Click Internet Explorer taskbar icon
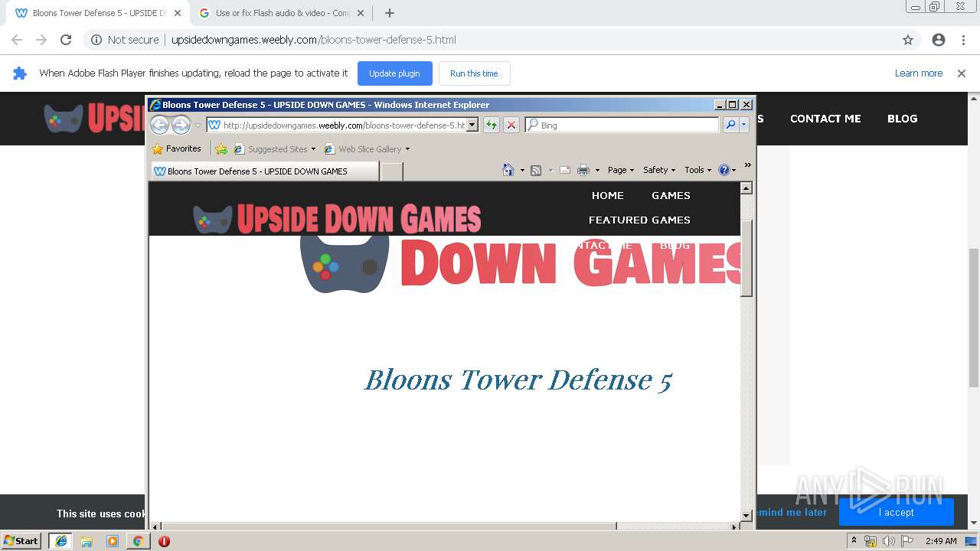Screen dimensions: 980x551 tap(60, 540)
